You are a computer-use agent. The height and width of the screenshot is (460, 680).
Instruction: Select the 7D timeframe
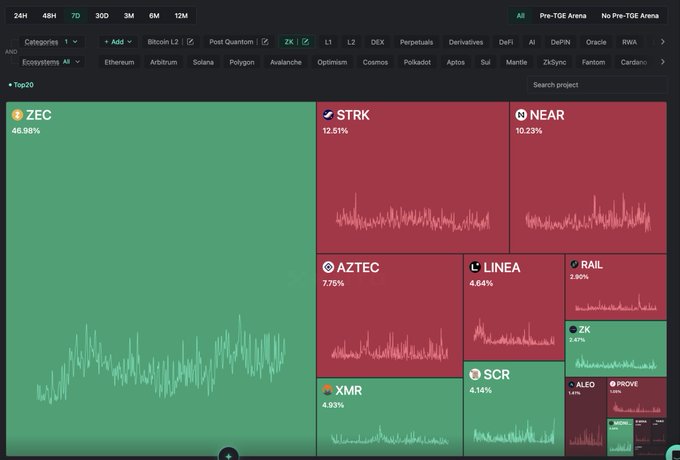pyautogui.click(x=75, y=16)
